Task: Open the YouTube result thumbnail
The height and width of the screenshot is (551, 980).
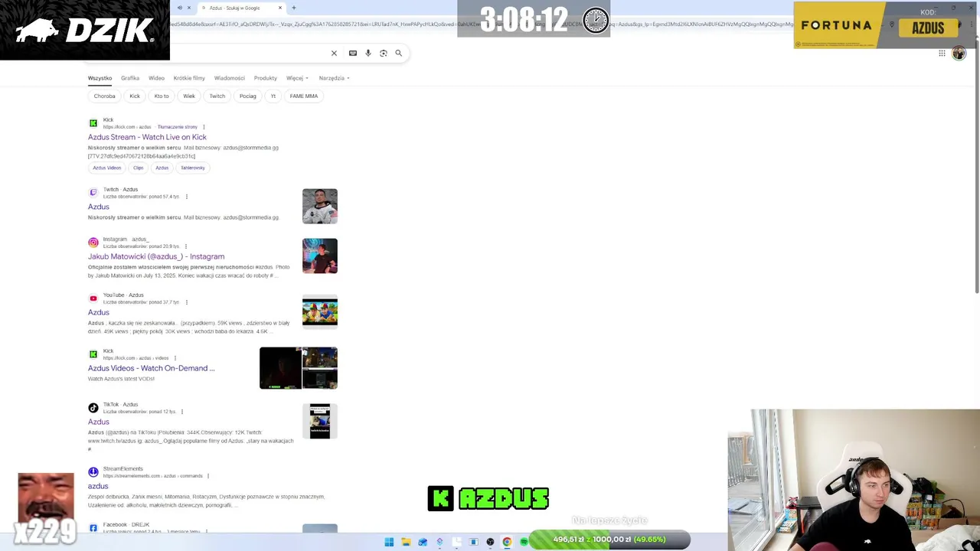Action: (x=320, y=312)
